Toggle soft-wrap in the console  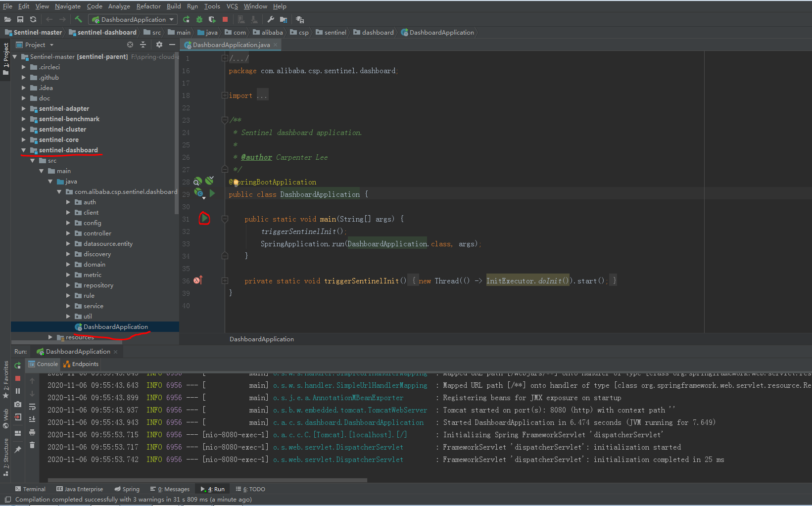coord(32,407)
